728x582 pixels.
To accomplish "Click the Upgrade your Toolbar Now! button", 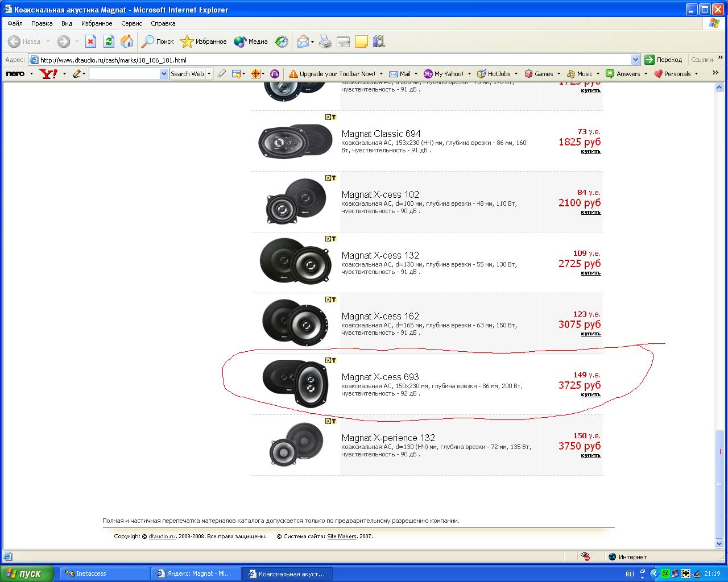I will 332,74.
